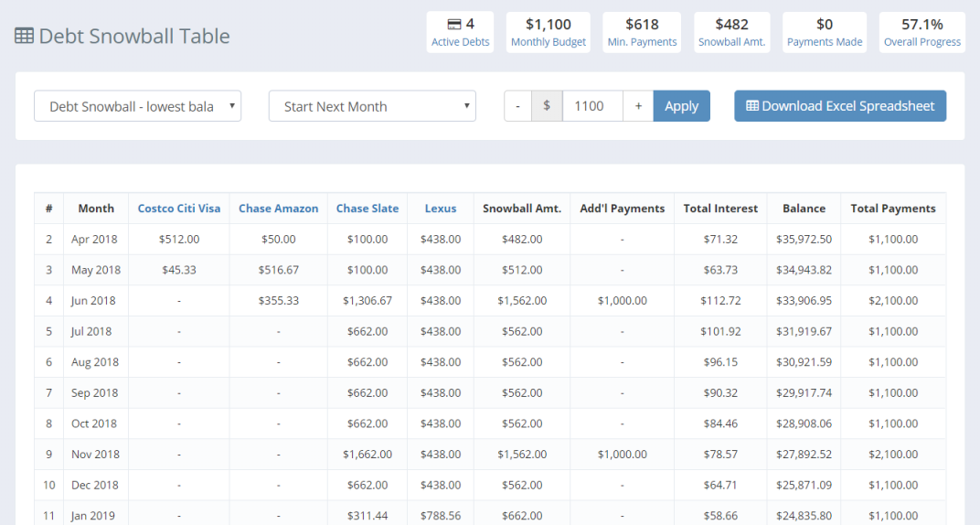Click the $1,662.00 Chase Slate payment
This screenshot has height=525, width=980.
click(x=367, y=454)
